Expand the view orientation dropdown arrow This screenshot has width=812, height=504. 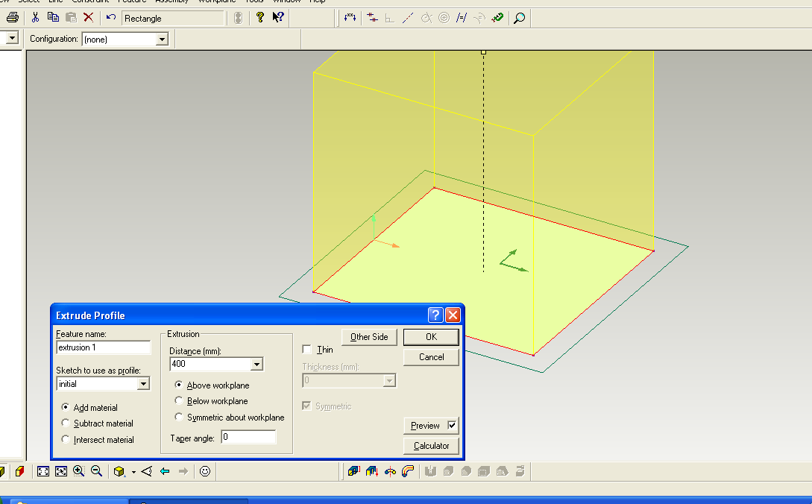tap(133, 472)
